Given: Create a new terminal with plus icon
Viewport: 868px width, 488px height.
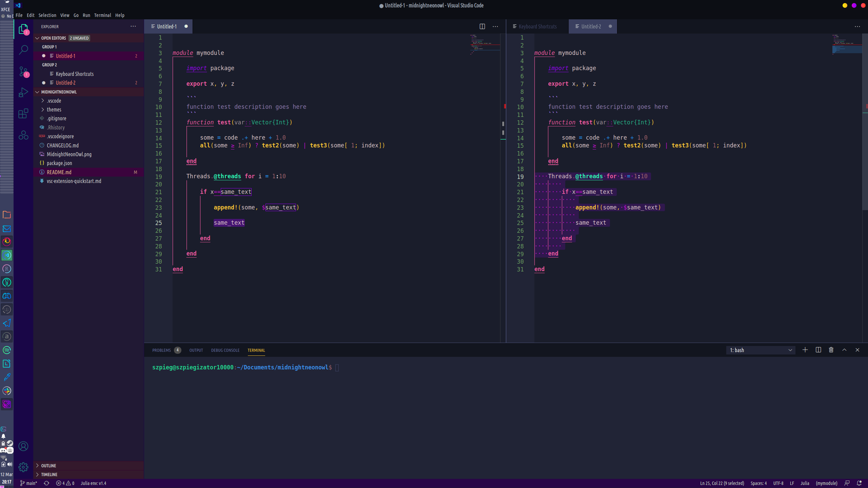Looking at the screenshot, I should 805,350.
